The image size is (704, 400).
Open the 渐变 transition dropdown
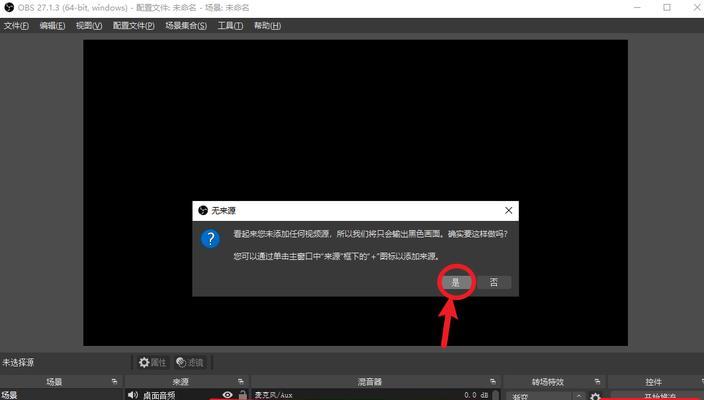(546, 396)
